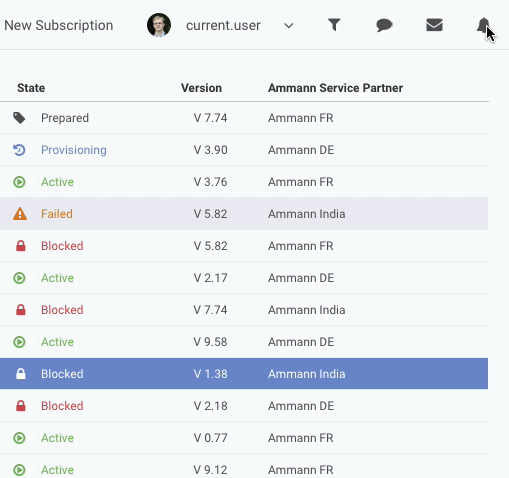Click Ammann FR in the V 9.12 row

[301, 470]
